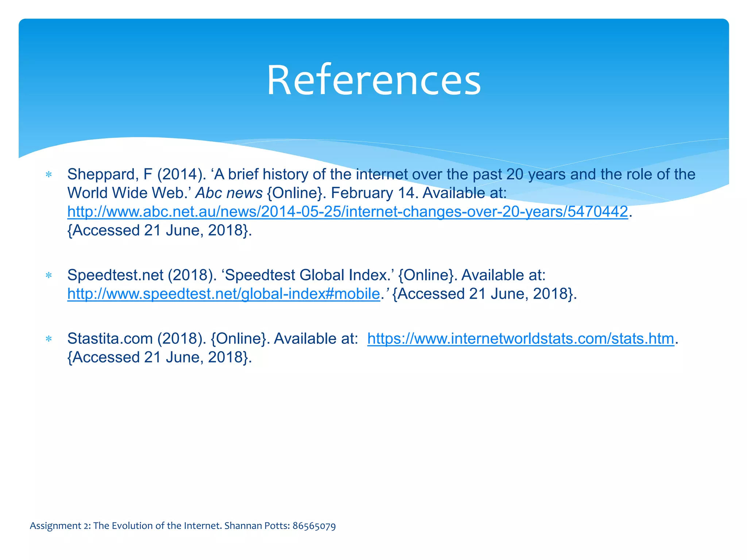
Task: Click '{Accessed 21 June, 2018}' under Stastita reference
Action: click(x=159, y=357)
